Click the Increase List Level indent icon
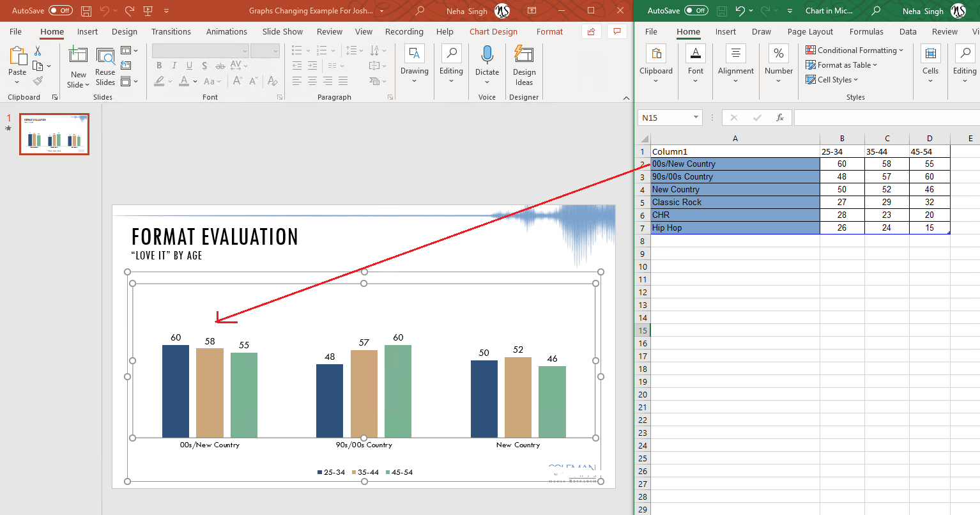The image size is (980, 515). click(312, 65)
